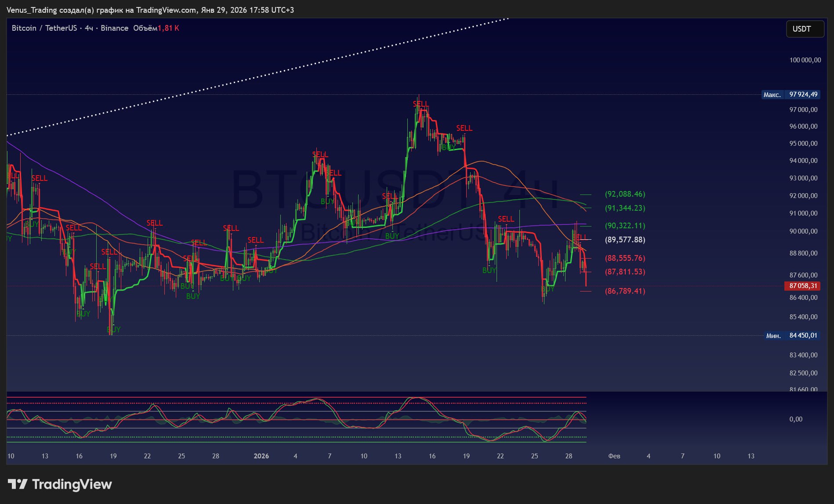Open the USDT currency selector
The height and width of the screenshot is (504, 834).
pos(804,29)
